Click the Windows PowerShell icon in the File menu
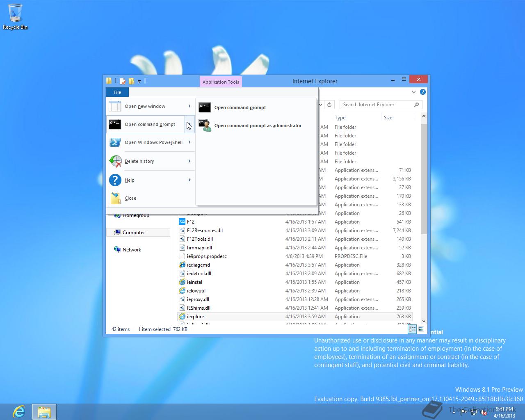Screen dimensions: 525x420 (x=115, y=142)
